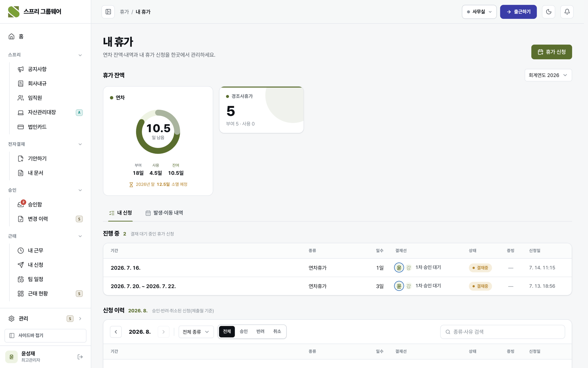
Task: Open the 전체 종류 filter dropdown
Action: (x=196, y=332)
